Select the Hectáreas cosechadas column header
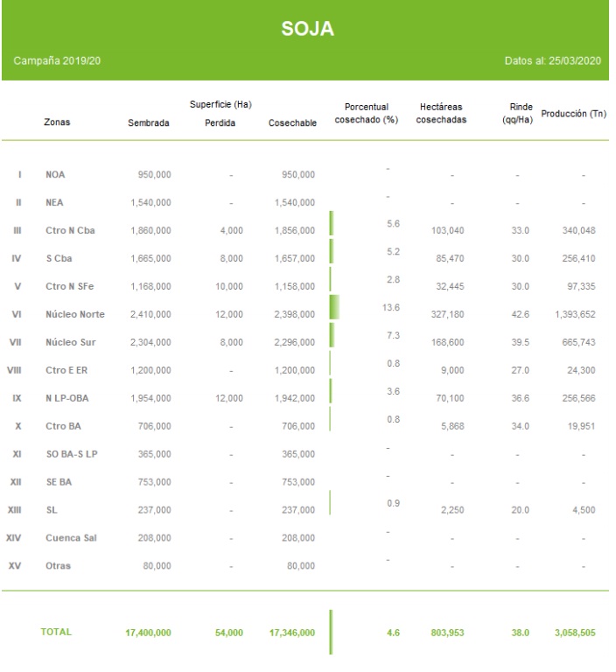This screenshot has width=616, height=672. 441,113
